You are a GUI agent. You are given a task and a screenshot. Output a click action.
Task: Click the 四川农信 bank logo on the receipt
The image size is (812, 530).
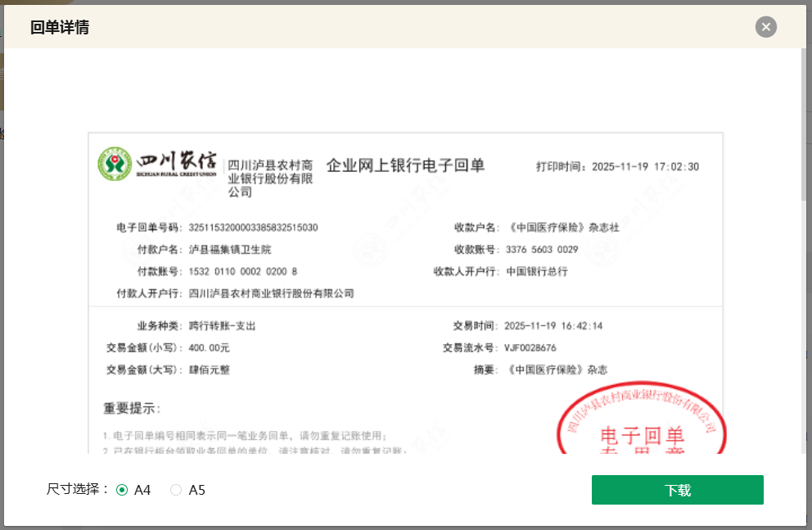point(157,164)
